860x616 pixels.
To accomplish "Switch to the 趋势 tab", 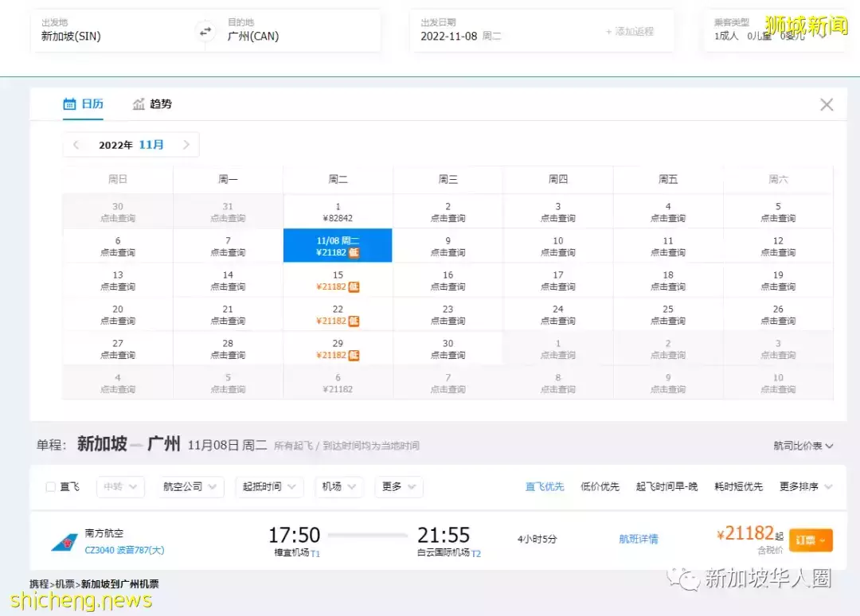I will (x=159, y=103).
